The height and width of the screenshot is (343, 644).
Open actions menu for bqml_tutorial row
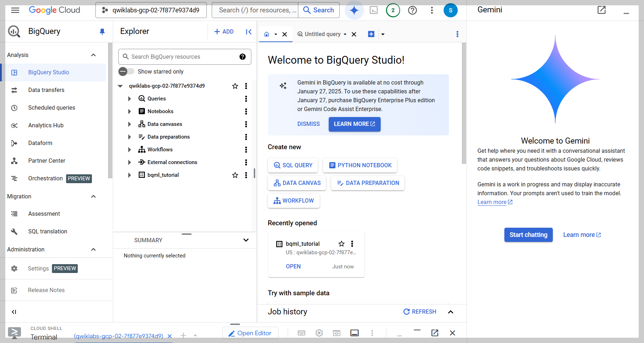[x=246, y=175]
